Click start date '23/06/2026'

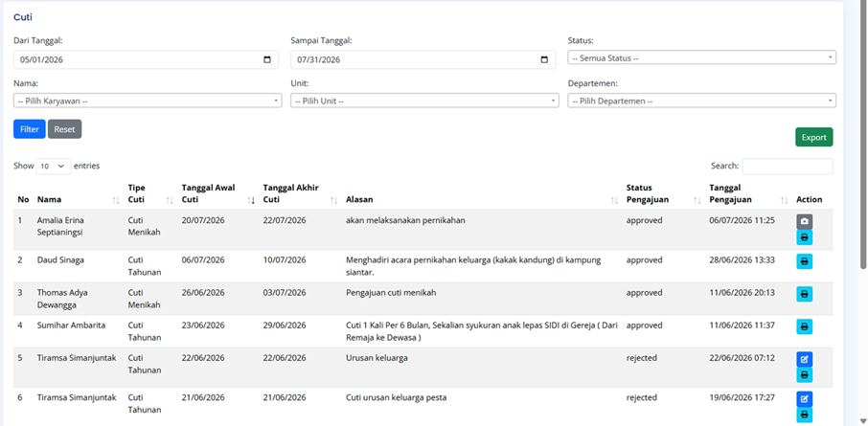pyautogui.click(x=203, y=325)
